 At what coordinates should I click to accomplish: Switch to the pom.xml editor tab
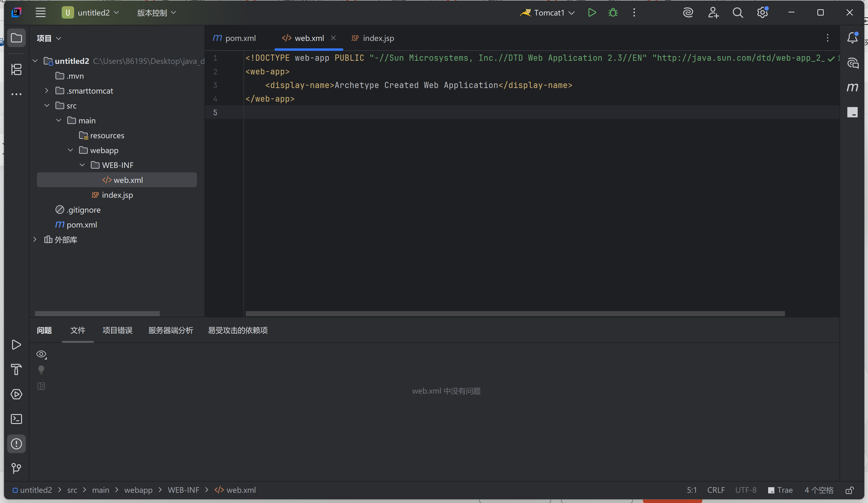(x=234, y=38)
